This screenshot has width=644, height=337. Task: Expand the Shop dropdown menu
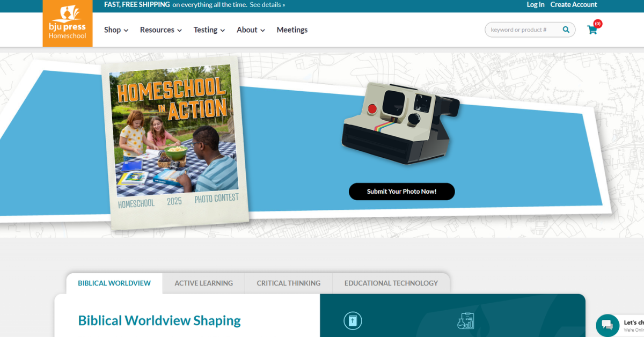click(x=116, y=30)
